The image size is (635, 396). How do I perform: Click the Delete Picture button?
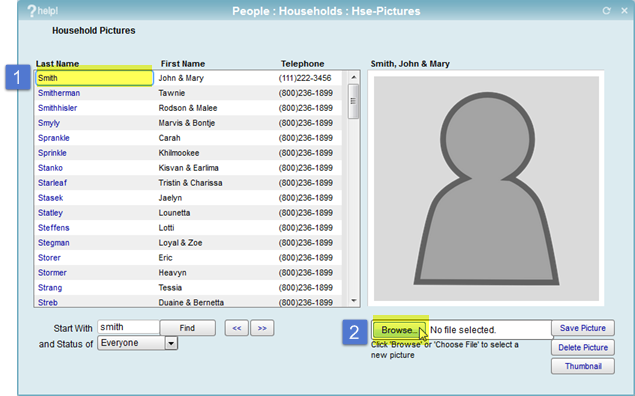click(x=583, y=347)
